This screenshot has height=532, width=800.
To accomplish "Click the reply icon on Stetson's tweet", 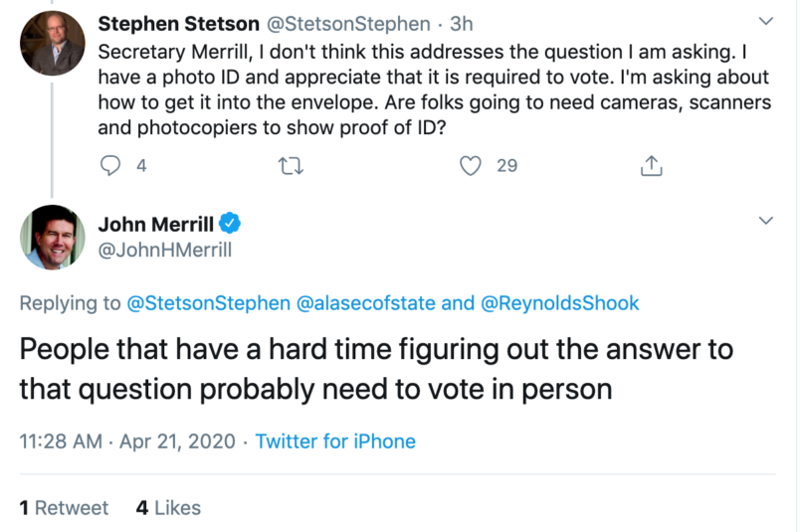I will [111, 166].
